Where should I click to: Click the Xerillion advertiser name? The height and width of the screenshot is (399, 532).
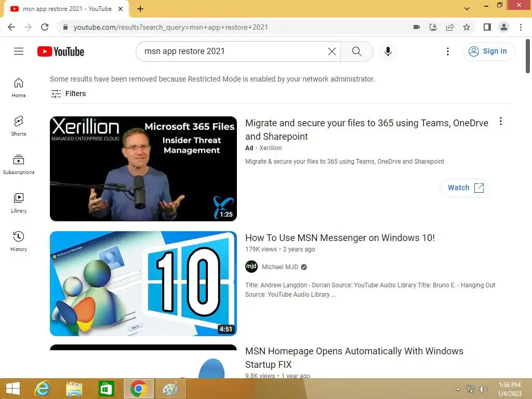click(270, 148)
